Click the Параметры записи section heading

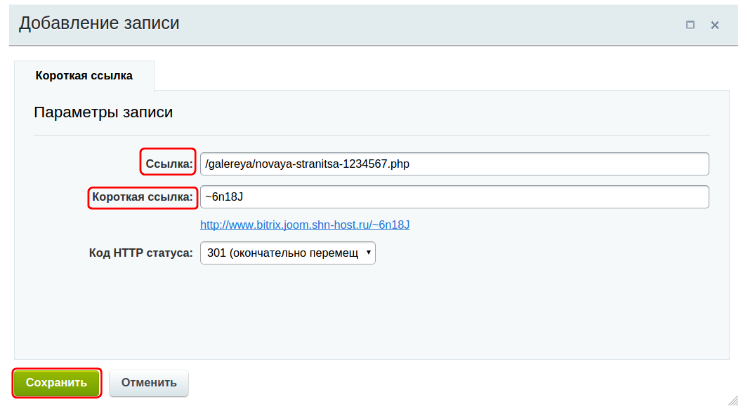(x=103, y=112)
